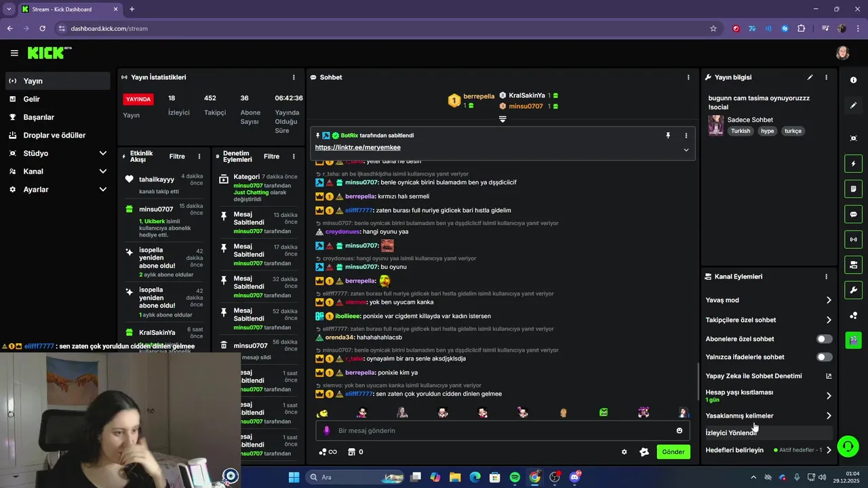Screen dimensions: 868x488
Task: Select the yellow duck emote
Action: (x=323, y=412)
